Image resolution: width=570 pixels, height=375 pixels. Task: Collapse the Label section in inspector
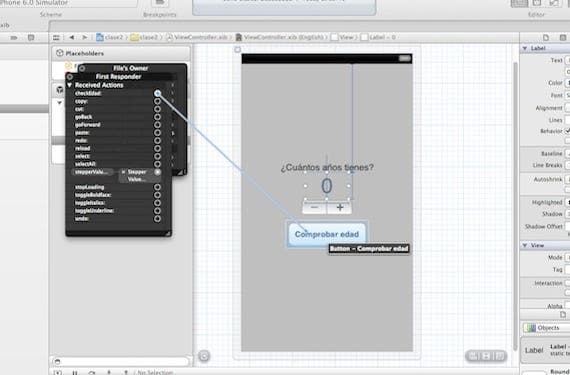(x=525, y=48)
